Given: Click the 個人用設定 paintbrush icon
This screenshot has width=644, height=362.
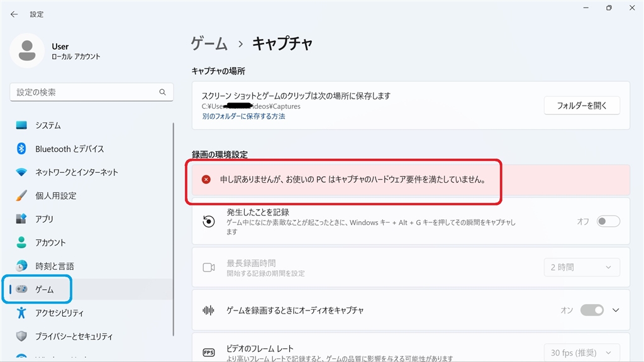Looking at the screenshot, I should pos(21,196).
